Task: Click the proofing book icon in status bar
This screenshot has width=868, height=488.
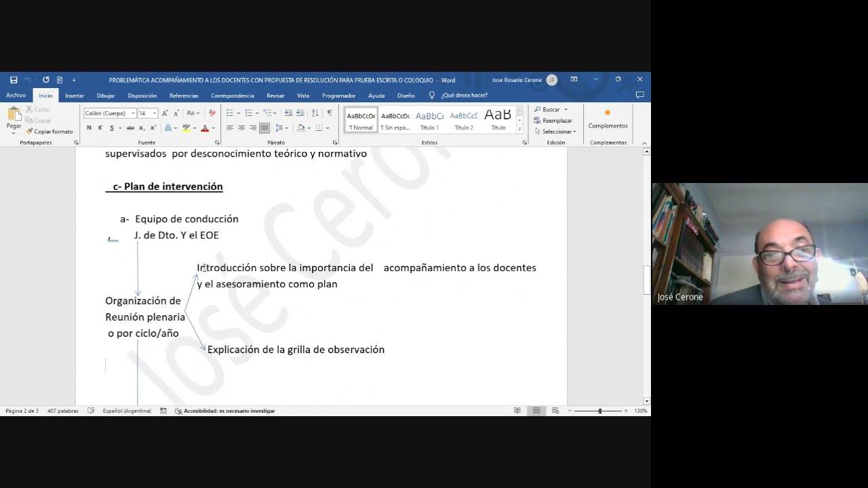Action: tap(91, 411)
